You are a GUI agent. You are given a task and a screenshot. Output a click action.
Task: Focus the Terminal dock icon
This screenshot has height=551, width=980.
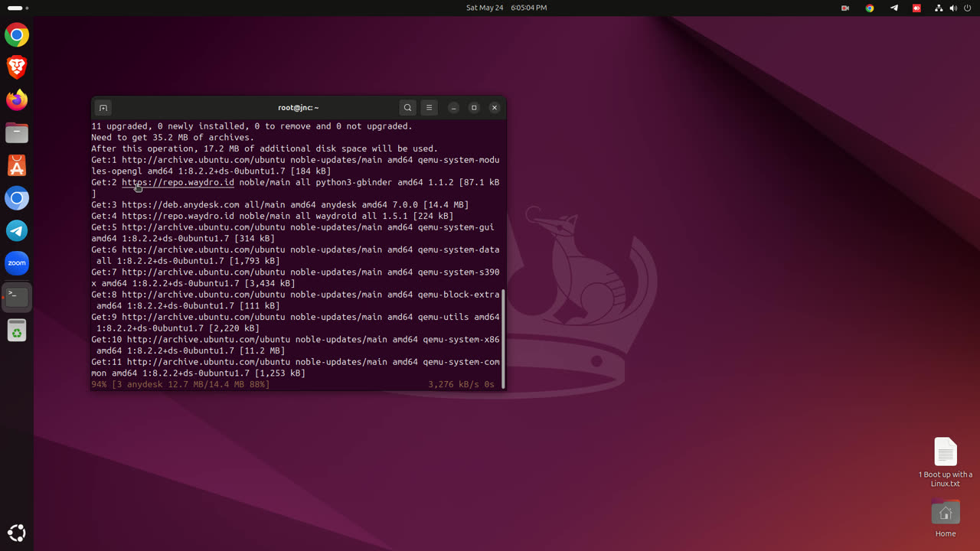point(17,297)
